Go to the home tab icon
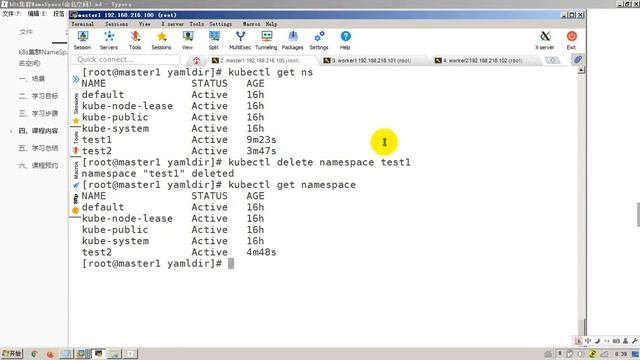The height and width of the screenshot is (360, 640). [196, 60]
